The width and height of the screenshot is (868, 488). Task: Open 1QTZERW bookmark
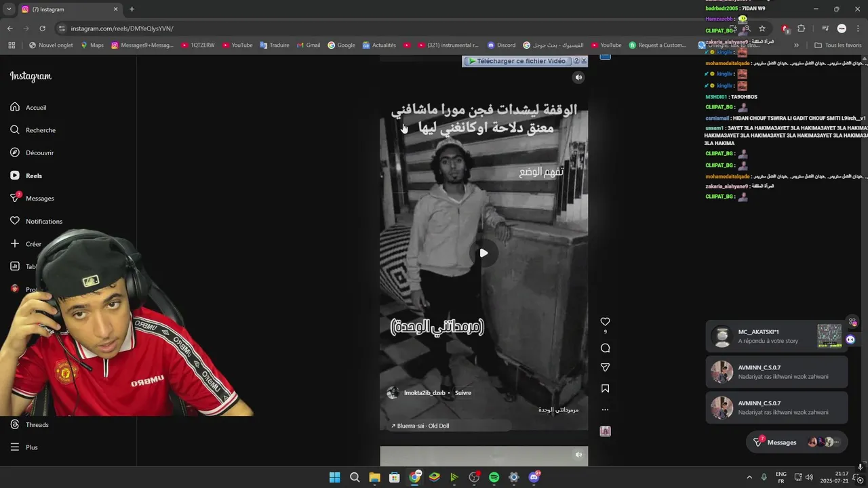coord(198,45)
